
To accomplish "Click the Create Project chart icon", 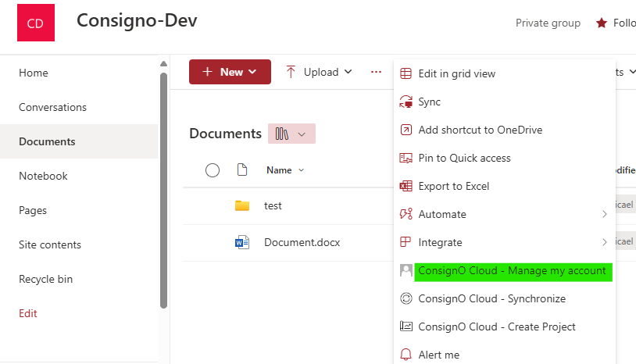I will coord(406,327).
